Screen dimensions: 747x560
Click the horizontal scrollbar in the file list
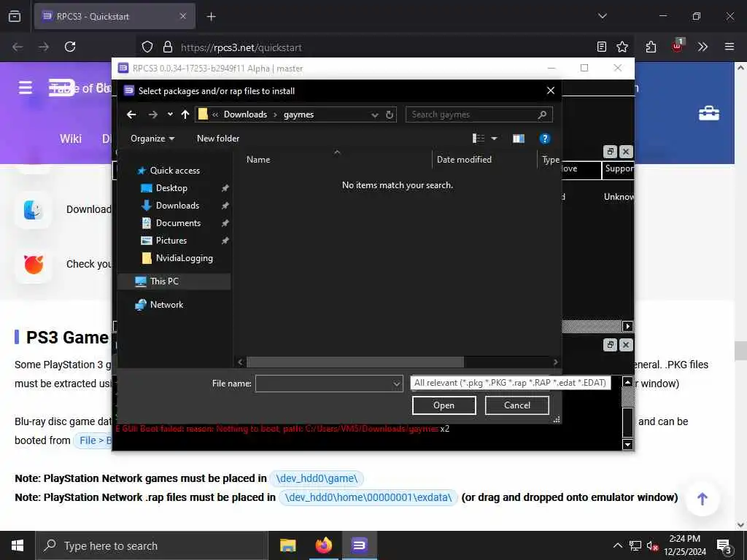click(x=355, y=362)
